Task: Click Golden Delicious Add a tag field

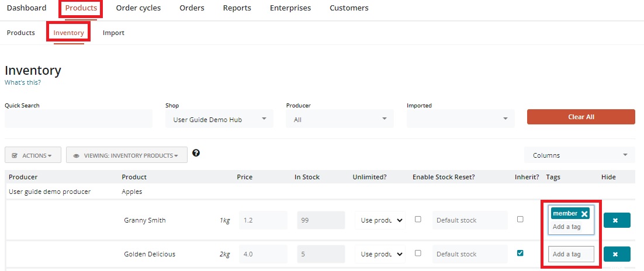Action: [571, 254]
